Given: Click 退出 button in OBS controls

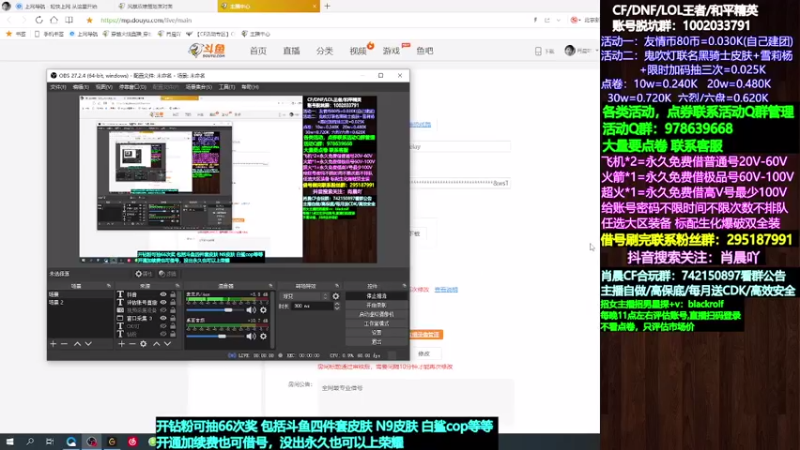Looking at the screenshot, I should coord(377,342).
